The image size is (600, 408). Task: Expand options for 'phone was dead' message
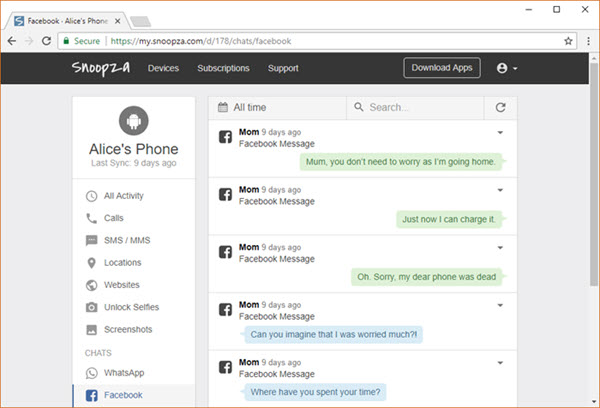point(500,248)
